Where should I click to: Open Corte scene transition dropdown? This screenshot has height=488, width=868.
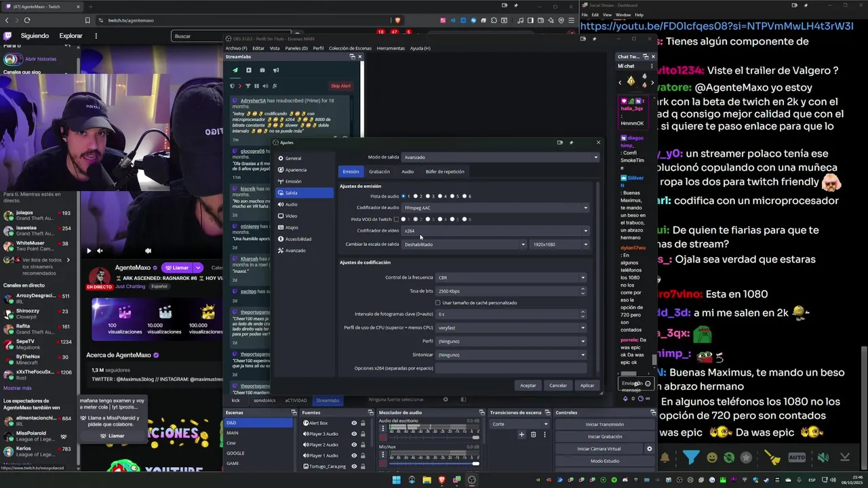coord(519,424)
